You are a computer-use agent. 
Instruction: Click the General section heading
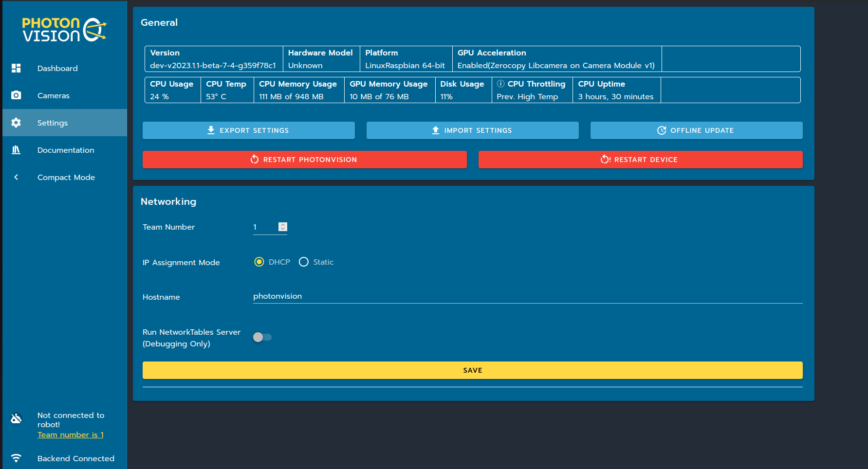(159, 22)
